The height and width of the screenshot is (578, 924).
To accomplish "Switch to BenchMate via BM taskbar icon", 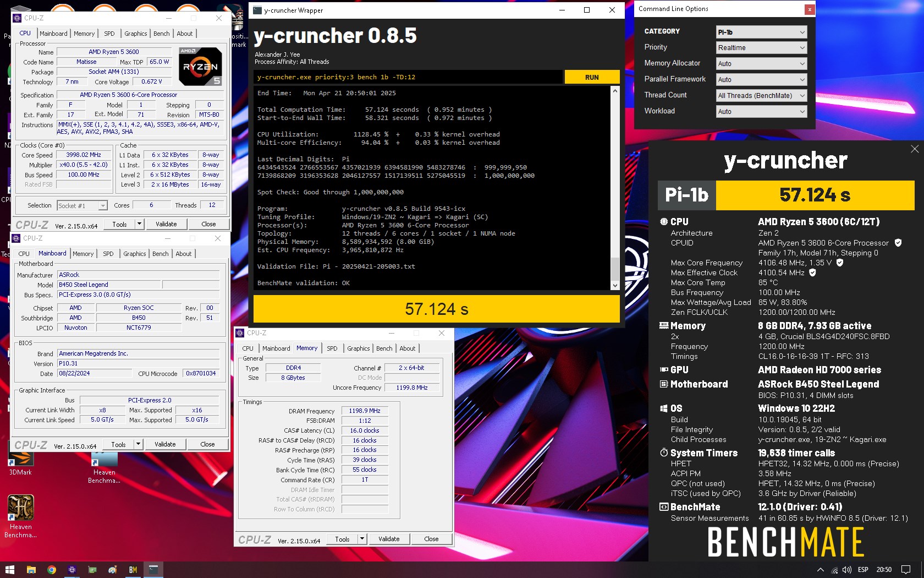I will coord(133,570).
